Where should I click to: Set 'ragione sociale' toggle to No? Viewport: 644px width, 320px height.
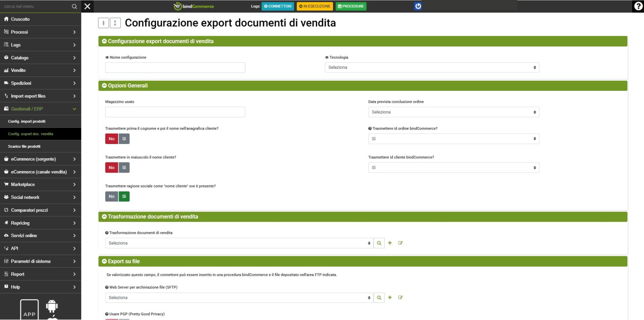112,197
